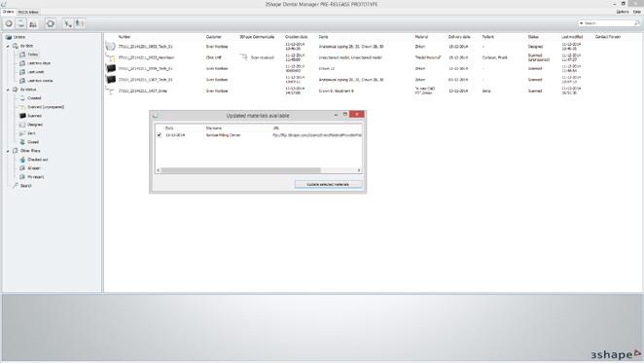This screenshot has width=644, height=363.
Task: Collapse the Other filters tree group
Action: (x=8, y=151)
